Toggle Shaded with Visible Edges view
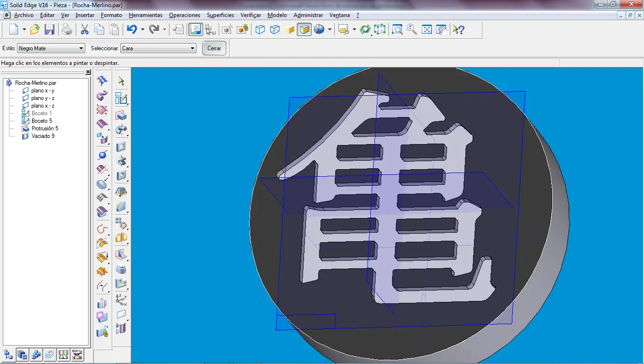Image resolution: width=644 pixels, height=364 pixels. pos(304,30)
